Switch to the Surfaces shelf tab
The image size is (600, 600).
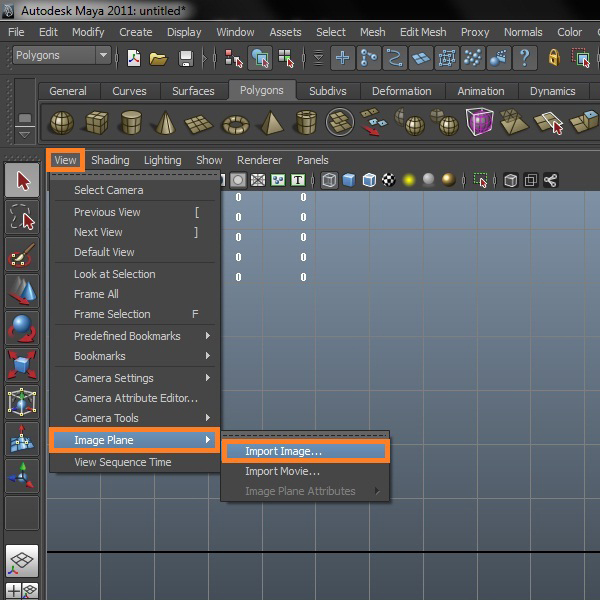pyautogui.click(x=193, y=91)
